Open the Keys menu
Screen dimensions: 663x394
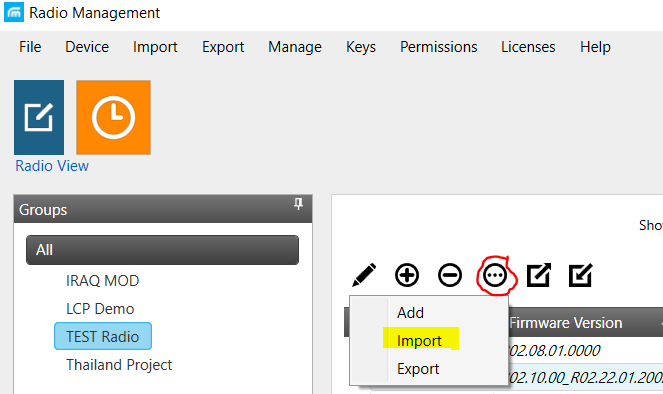pos(361,47)
